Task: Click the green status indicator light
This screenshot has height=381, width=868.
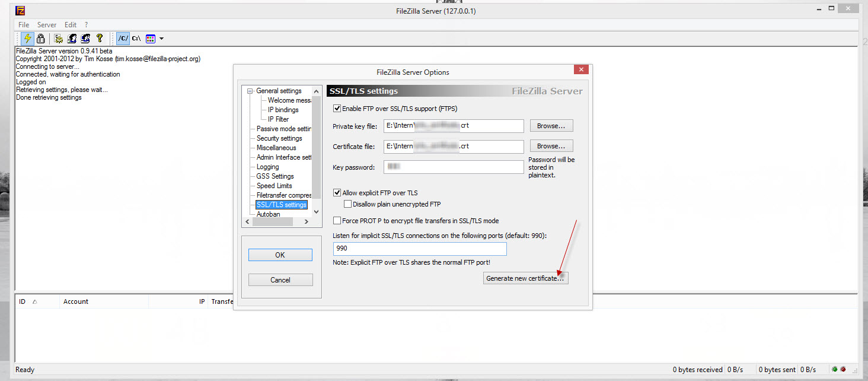Action: pyautogui.click(x=835, y=370)
